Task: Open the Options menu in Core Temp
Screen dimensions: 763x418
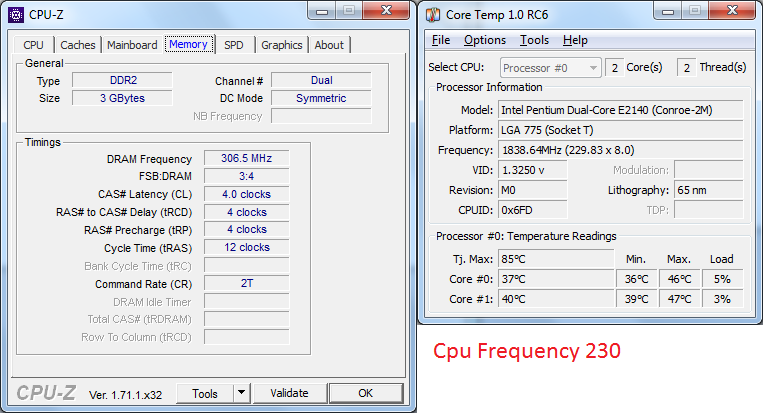Action: [485, 40]
